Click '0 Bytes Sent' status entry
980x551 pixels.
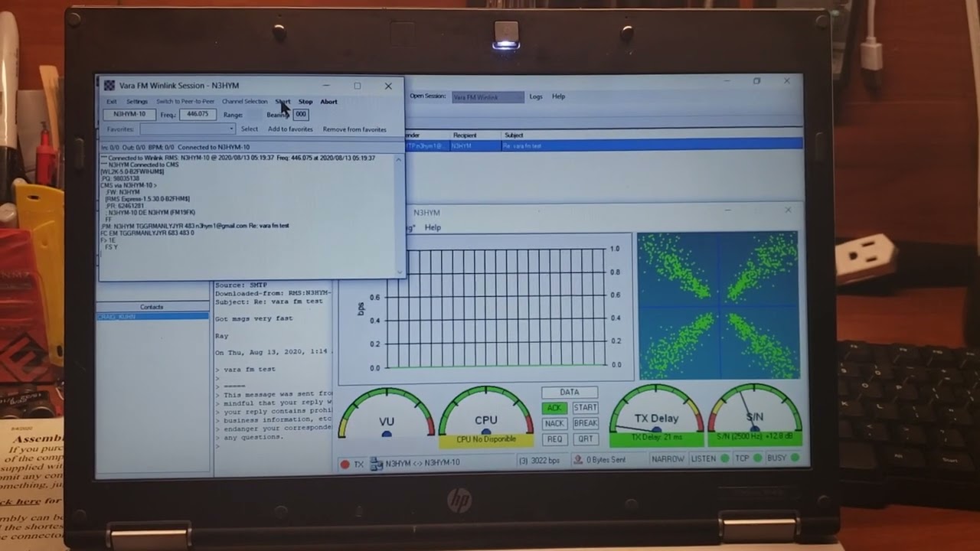[x=605, y=460]
